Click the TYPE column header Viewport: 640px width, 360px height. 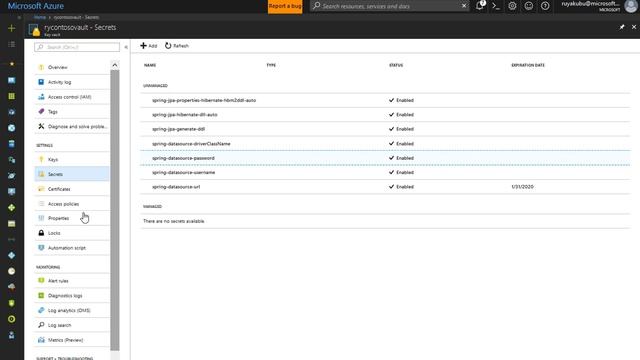tap(271, 65)
